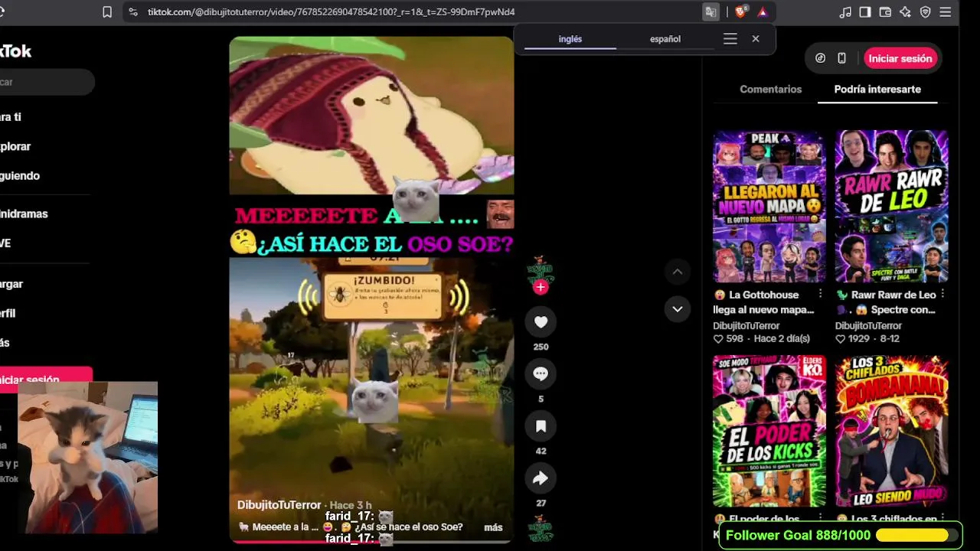
Task: Open Los 3 Chiflados Bombanana thumbnail
Action: [x=891, y=431]
